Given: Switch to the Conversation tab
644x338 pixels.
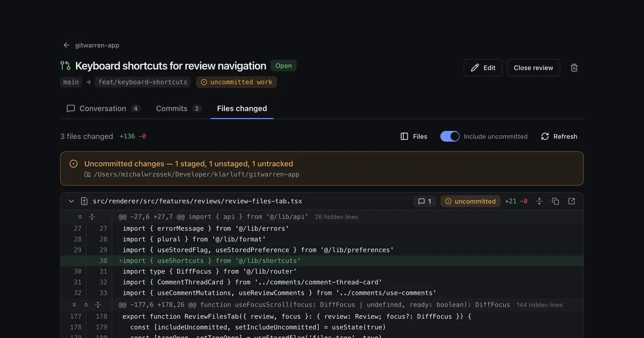Looking at the screenshot, I should pos(103,108).
